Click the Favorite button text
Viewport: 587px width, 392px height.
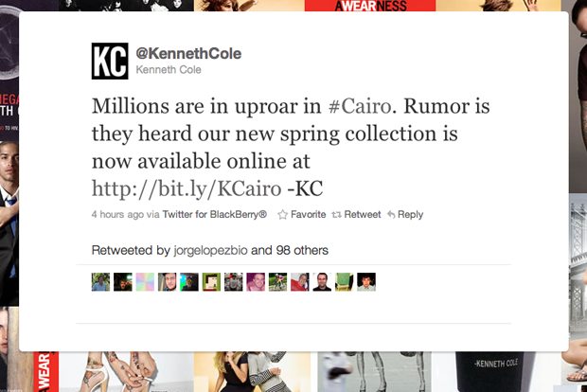point(308,215)
